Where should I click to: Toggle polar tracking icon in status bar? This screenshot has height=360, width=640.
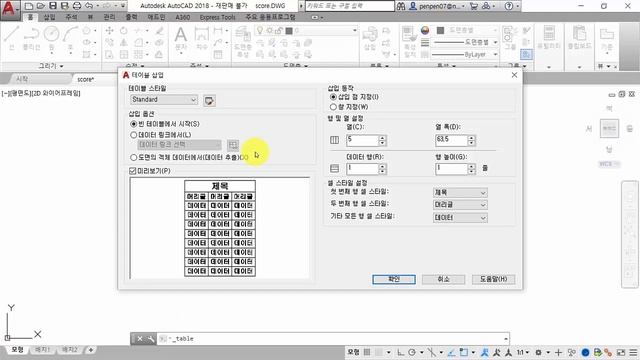pos(412,352)
